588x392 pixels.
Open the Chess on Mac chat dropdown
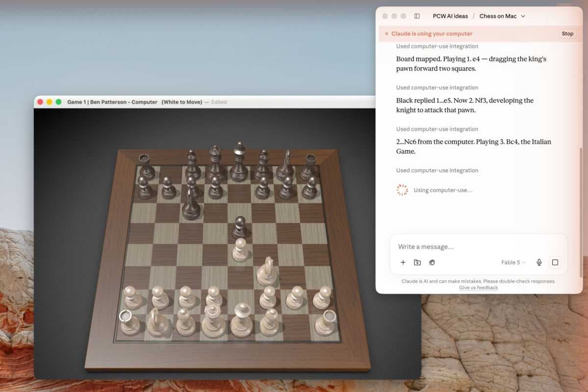coord(502,16)
